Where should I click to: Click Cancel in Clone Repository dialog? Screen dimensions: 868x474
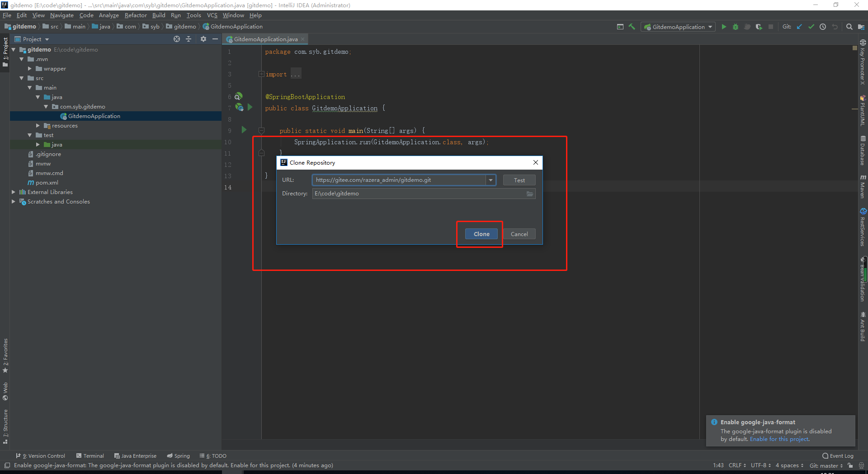coord(519,234)
